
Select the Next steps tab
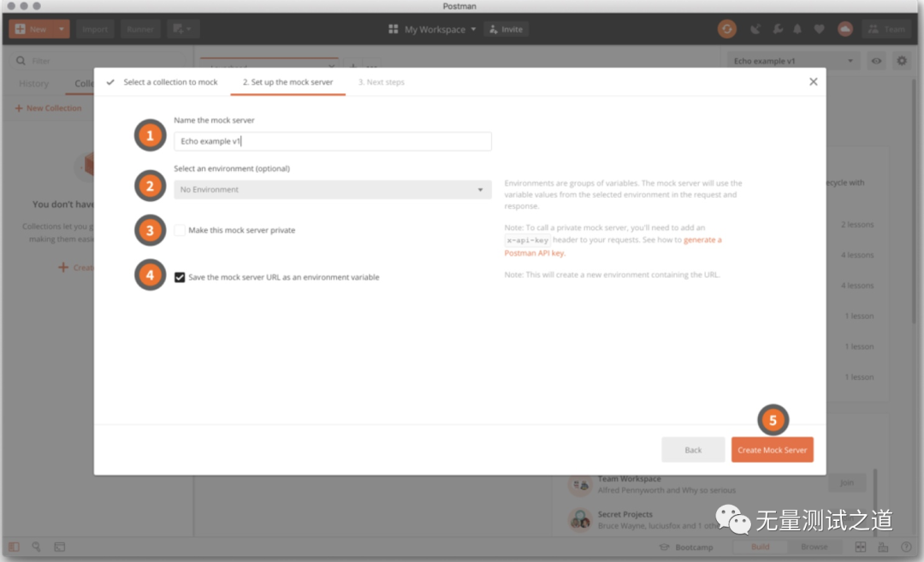(x=382, y=82)
